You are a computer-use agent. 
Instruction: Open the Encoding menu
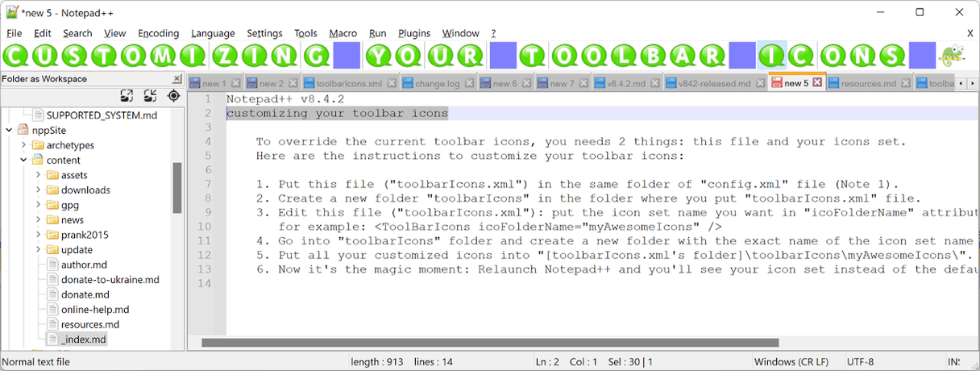tap(158, 33)
